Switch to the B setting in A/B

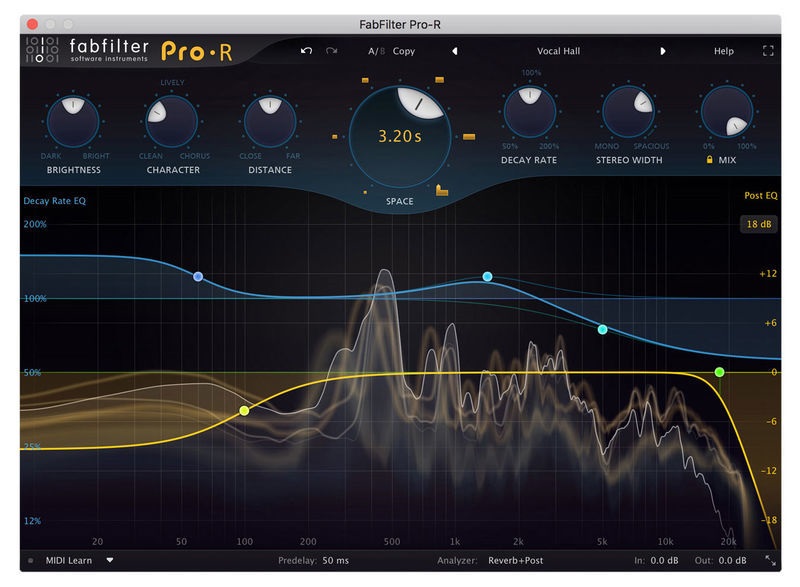381,49
